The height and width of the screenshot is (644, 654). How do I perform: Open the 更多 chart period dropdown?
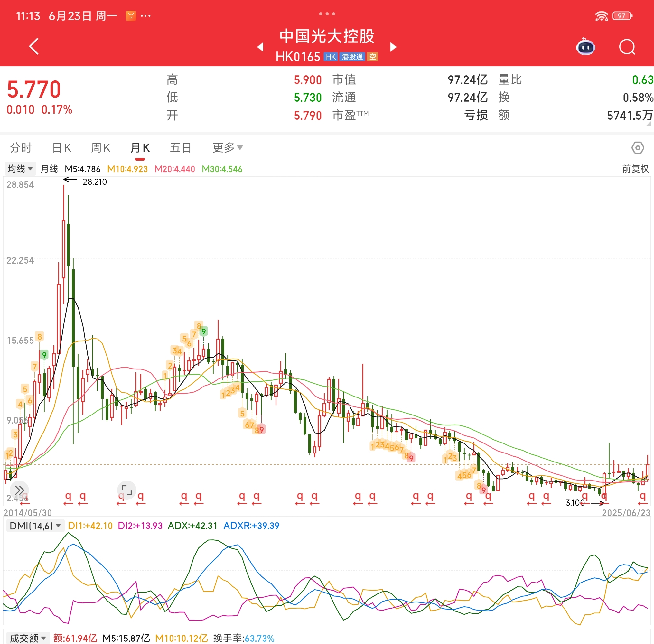pos(228,148)
